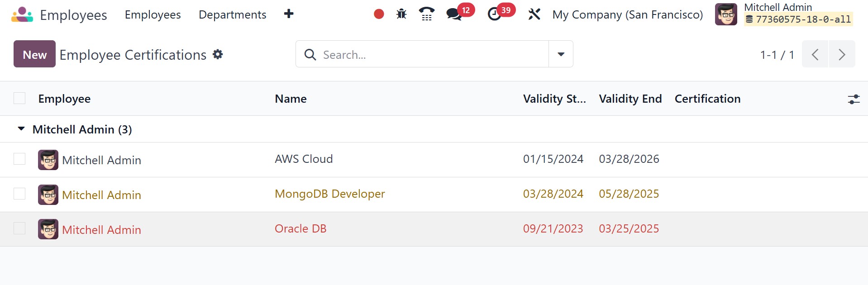Toggle the select-all header checkbox
This screenshot has width=868, height=285.
[19, 99]
